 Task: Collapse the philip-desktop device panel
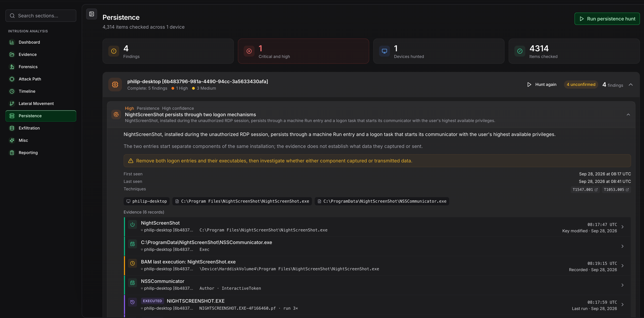(631, 85)
